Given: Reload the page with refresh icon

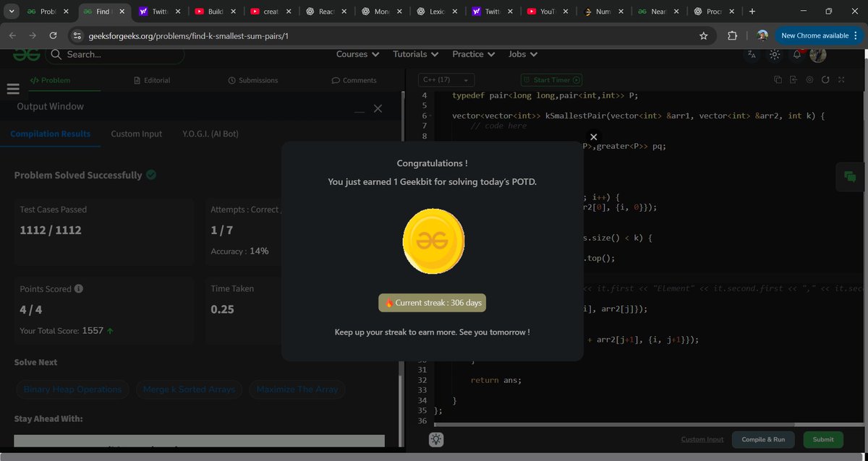Looking at the screenshot, I should point(53,35).
